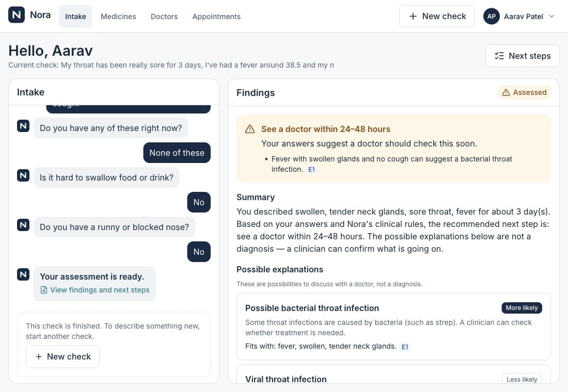Viewport: 568px width, 392px height.
Task: Open the Intake tab
Action: point(75,17)
